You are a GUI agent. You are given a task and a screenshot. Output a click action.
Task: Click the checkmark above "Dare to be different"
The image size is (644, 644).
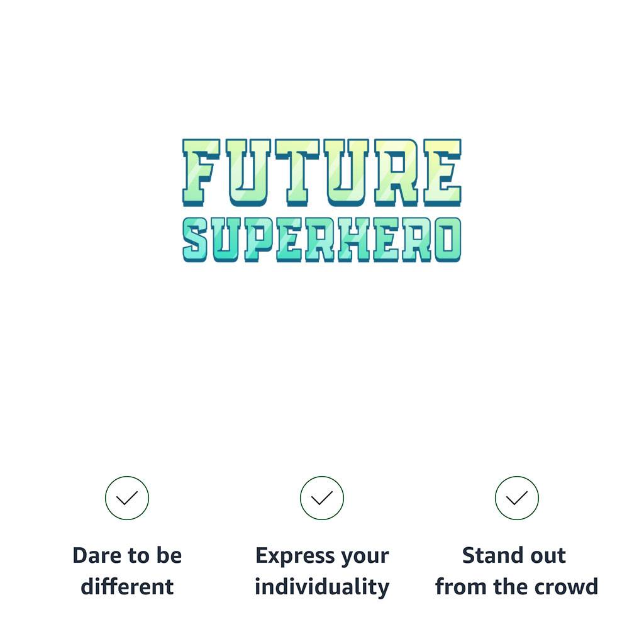(127, 498)
